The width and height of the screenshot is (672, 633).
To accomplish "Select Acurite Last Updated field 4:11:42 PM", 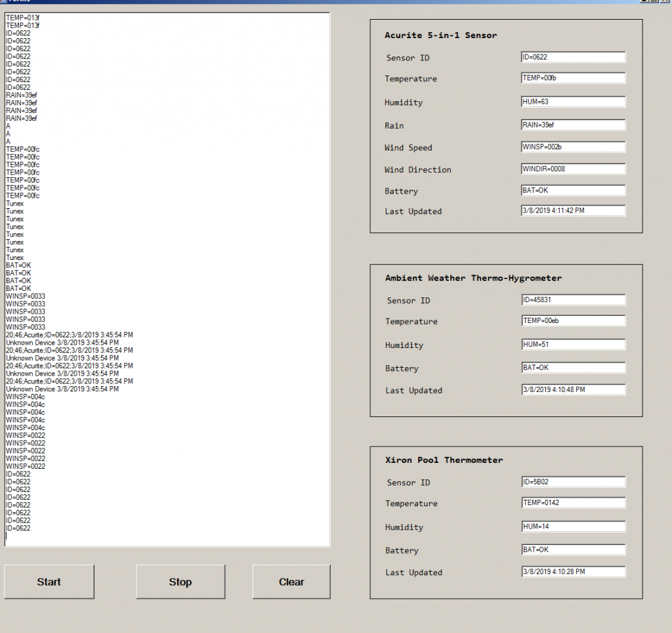I will 573,211.
